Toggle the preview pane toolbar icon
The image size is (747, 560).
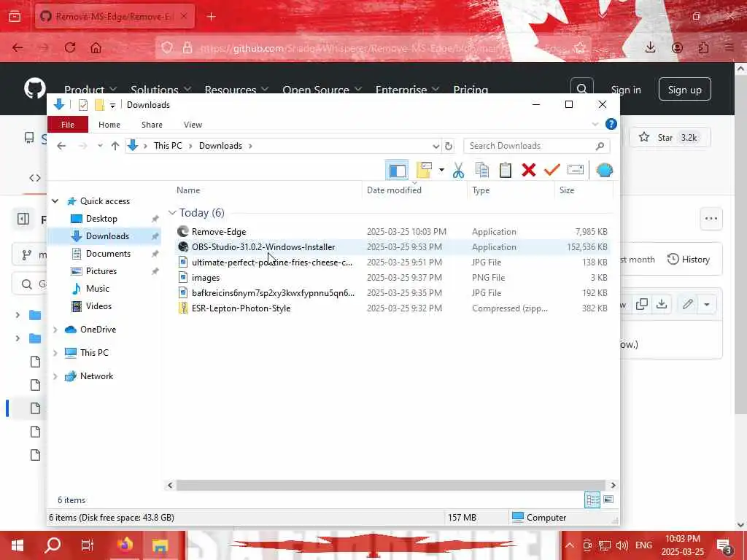coord(397,170)
